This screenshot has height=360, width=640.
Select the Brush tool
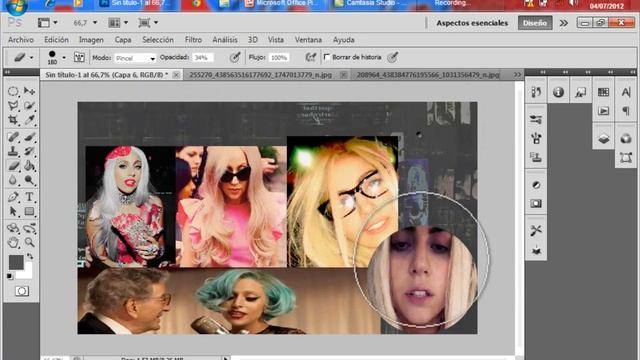[x=29, y=137]
